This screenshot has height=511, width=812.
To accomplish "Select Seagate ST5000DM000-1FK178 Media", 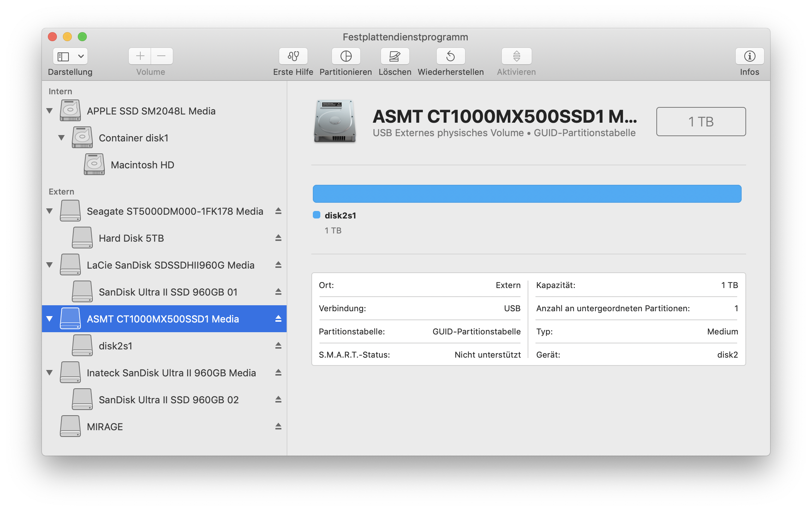I will tap(164, 211).
